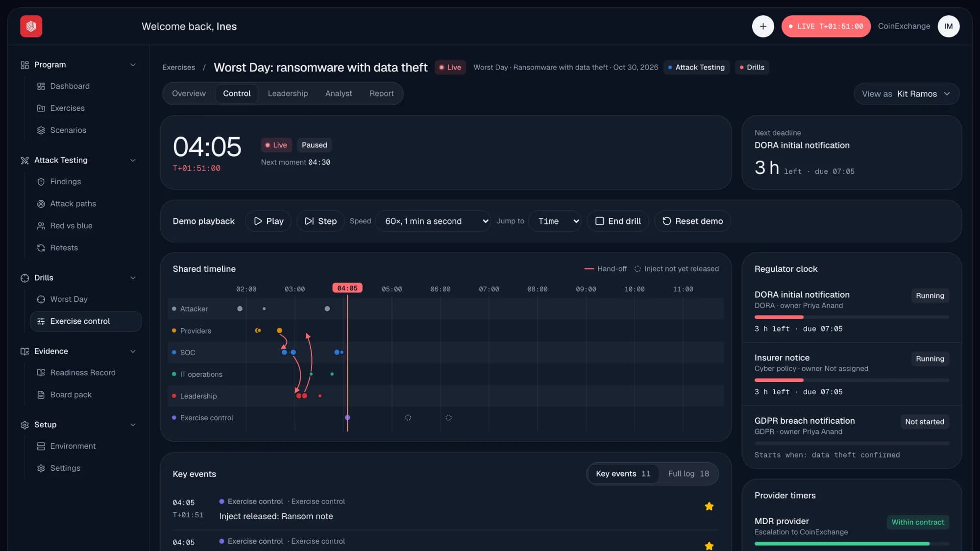Image resolution: width=980 pixels, height=551 pixels.
Task: Click the LIVE T+01:51:00 indicator
Action: click(x=826, y=26)
